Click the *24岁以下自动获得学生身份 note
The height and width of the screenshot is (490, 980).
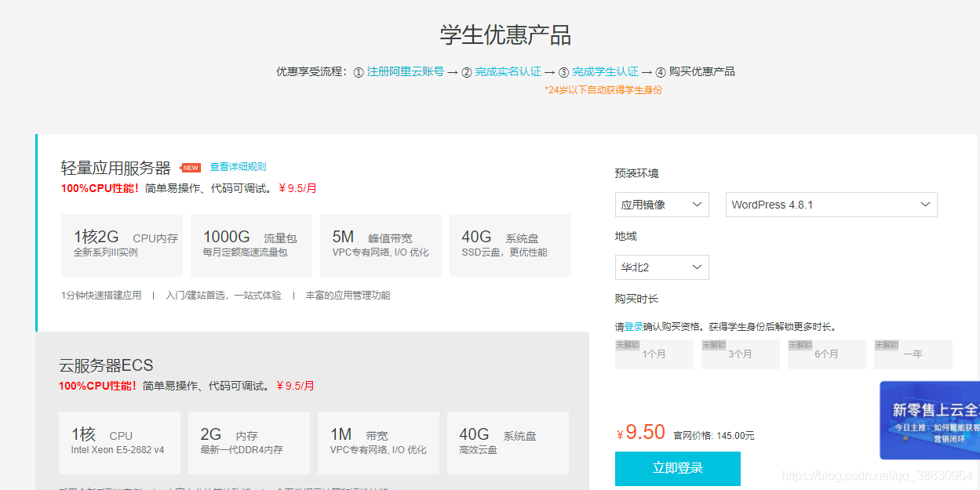click(603, 90)
